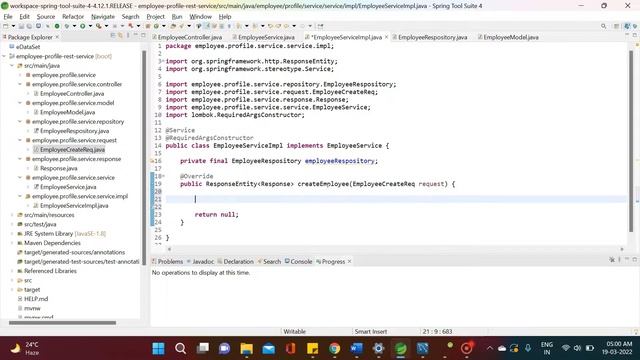Image resolution: width=640 pixels, height=360 pixels.
Task: Click the editor vertical scrollbar
Action: tap(631, 141)
